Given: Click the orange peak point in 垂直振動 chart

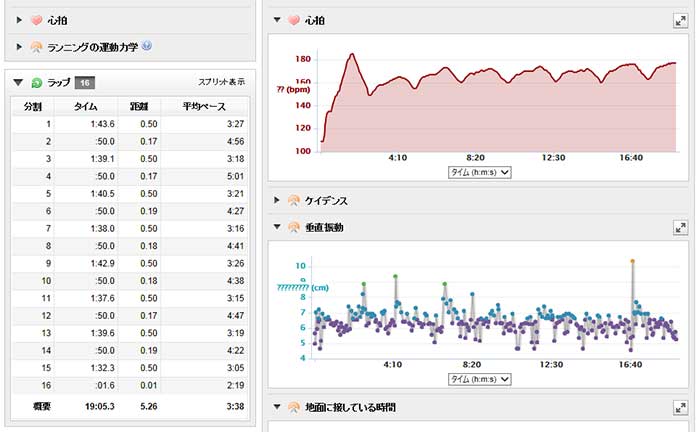Looking at the screenshot, I should 632,262.
